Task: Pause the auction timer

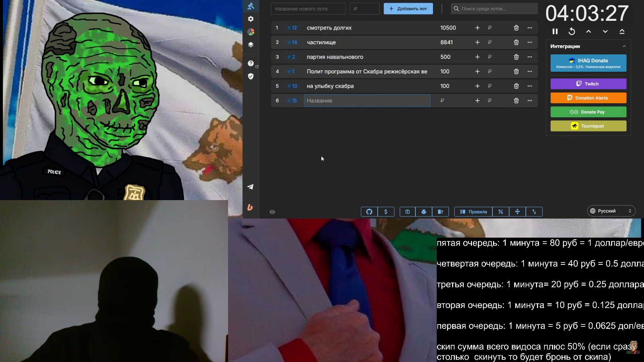Action: pyautogui.click(x=555, y=32)
